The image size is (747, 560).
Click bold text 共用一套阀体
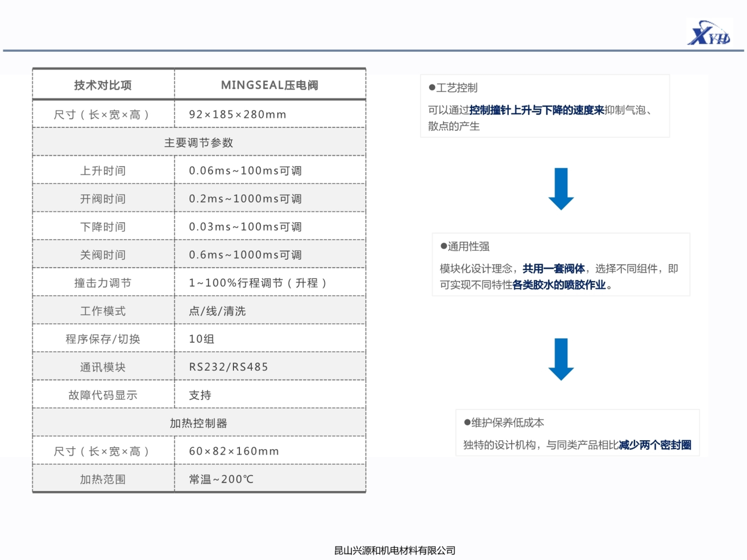click(x=553, y=269)
